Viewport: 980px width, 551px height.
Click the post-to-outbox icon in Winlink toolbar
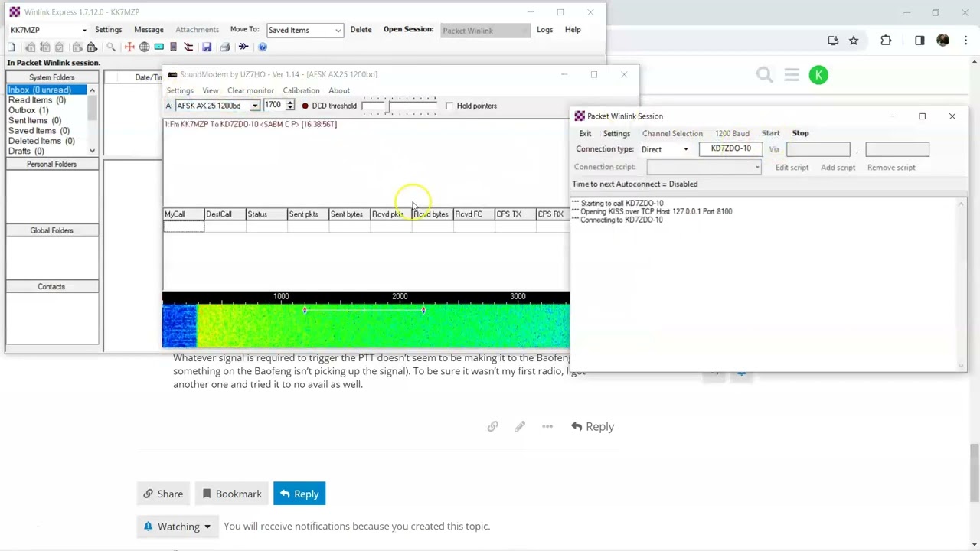point(92,47)
